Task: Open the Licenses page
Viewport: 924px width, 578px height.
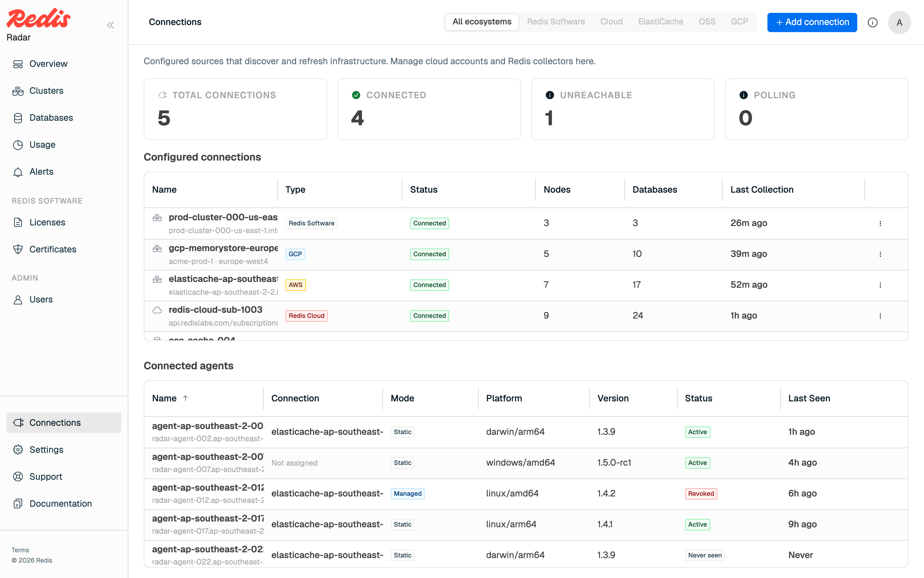Action: click(64, 222)
